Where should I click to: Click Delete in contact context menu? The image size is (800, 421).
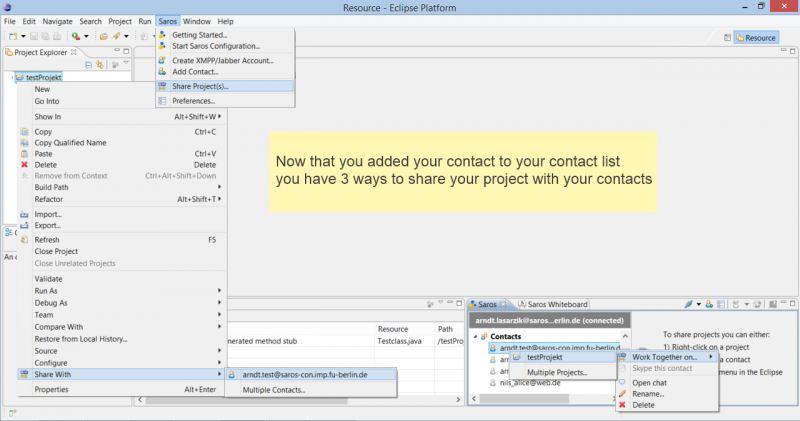[x=667, y=405]
